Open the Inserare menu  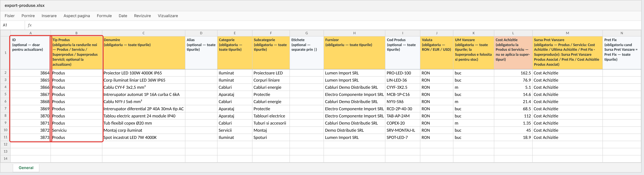(x=49, y=16)
